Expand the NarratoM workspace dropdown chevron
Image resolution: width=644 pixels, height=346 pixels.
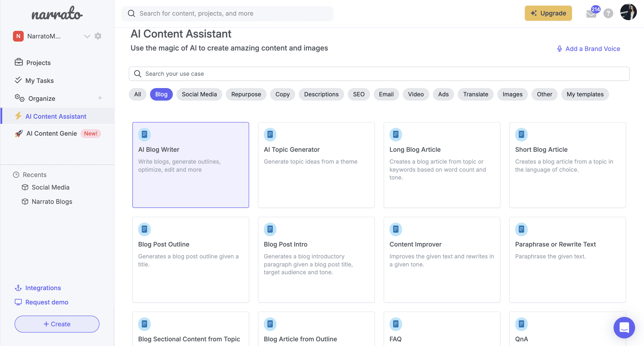tap(87, 36)
